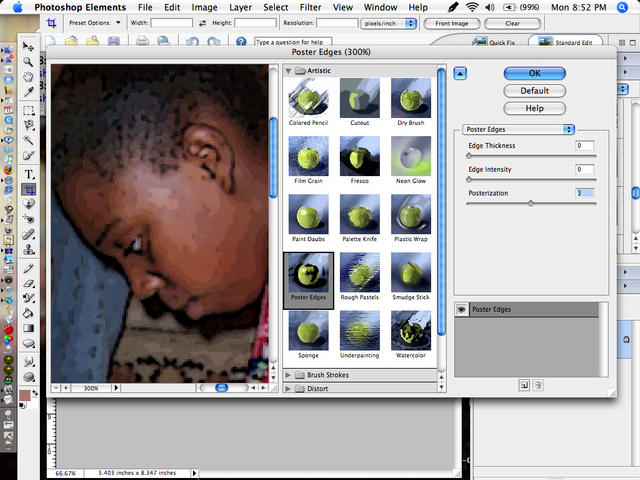The width and height of the screenshot is (640, 480).
Task: Open the Image menu
Action: pyautogui.click(x=204, y=7)
